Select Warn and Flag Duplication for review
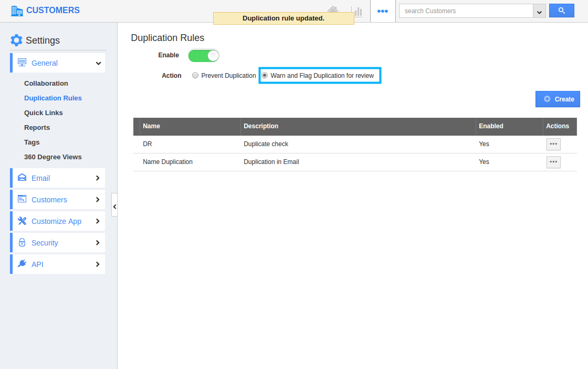This screenshot has height=369, width=588. [265, 76]
